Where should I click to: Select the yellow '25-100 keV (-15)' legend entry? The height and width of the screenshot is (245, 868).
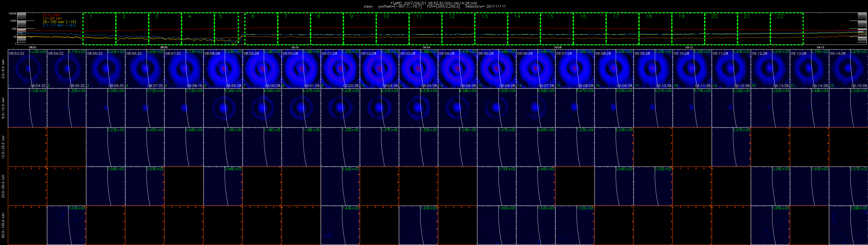pos(59,22)
